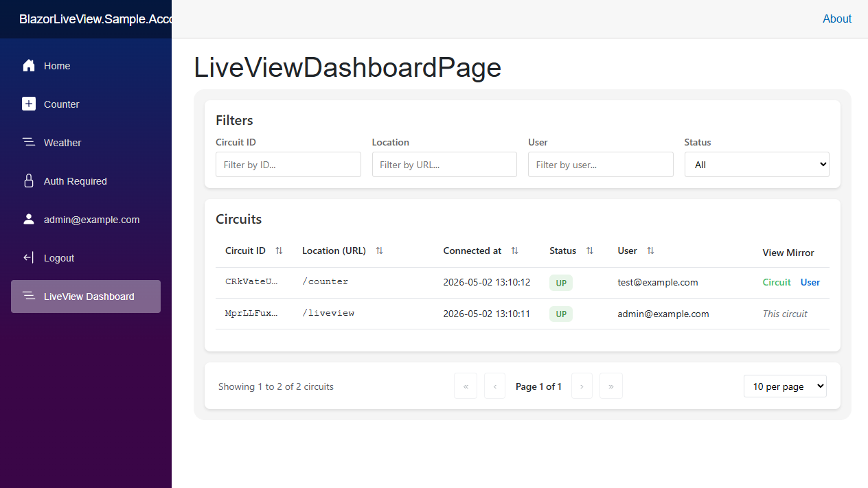Sort by Circuit ID arrows icon
Screen dimensions: 868x488
point(279,251)
